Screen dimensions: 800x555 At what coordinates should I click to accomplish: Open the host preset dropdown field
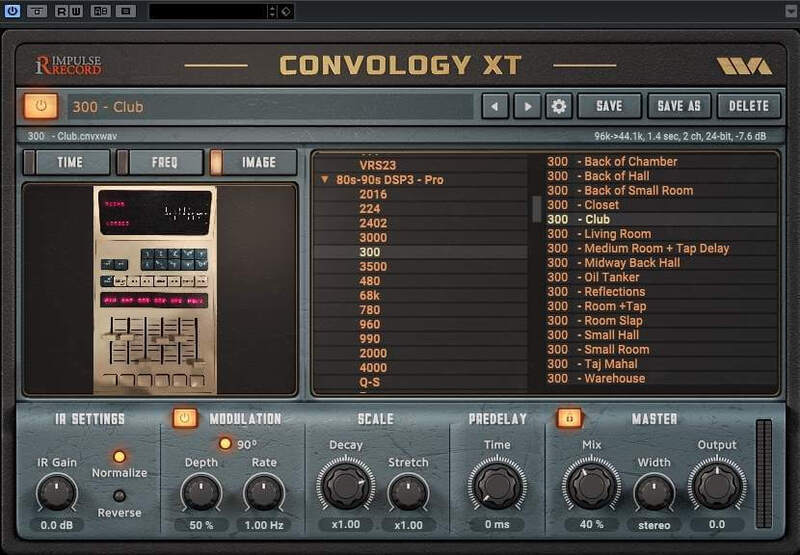tap(207, 11)
